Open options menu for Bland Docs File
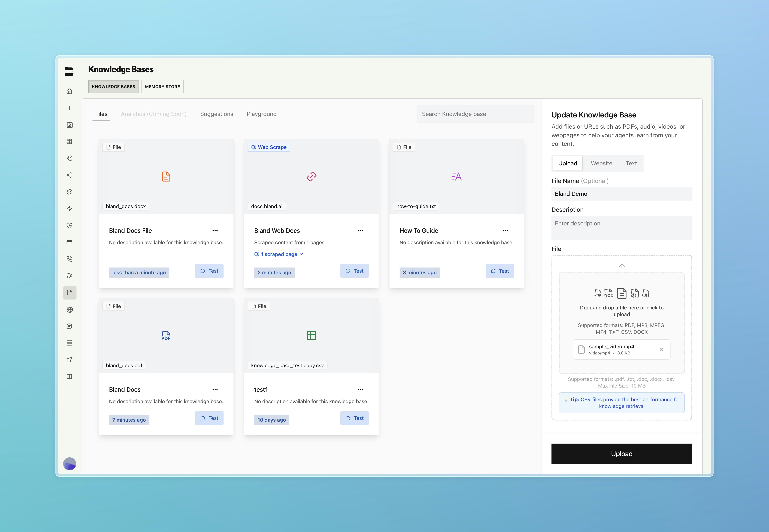769x532 pixels. point(215,231)
